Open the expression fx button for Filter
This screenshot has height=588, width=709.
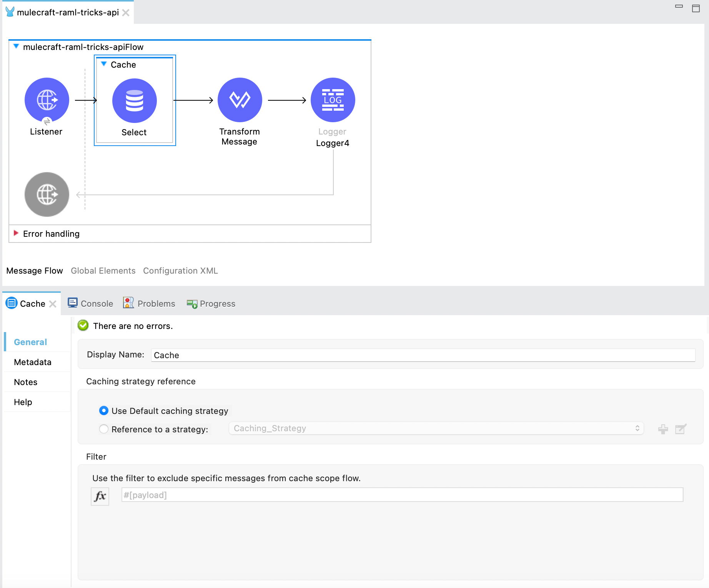(100, 496)
